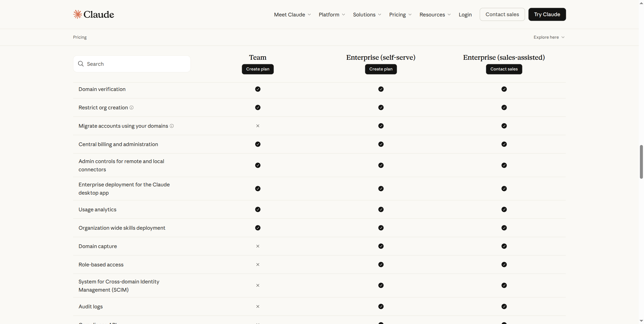Click the Usage analytics label
This screenshot has width=644, height=324.
click(97, 209)
